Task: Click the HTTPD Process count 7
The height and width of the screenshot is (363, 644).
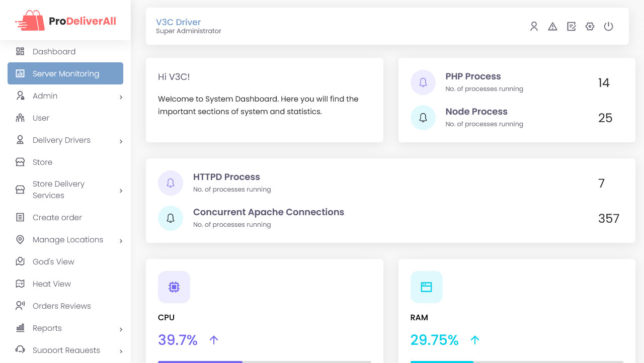Action: tap(601, 184)
